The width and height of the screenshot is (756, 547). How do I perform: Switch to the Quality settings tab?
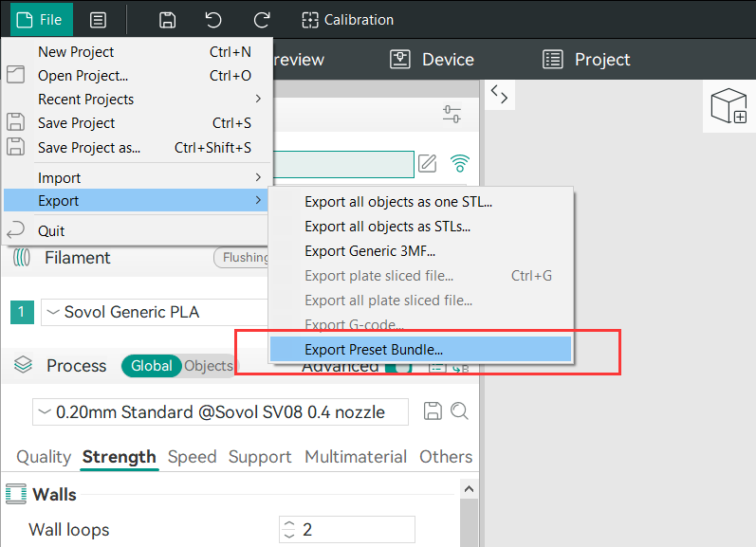[x=44, y=457]
